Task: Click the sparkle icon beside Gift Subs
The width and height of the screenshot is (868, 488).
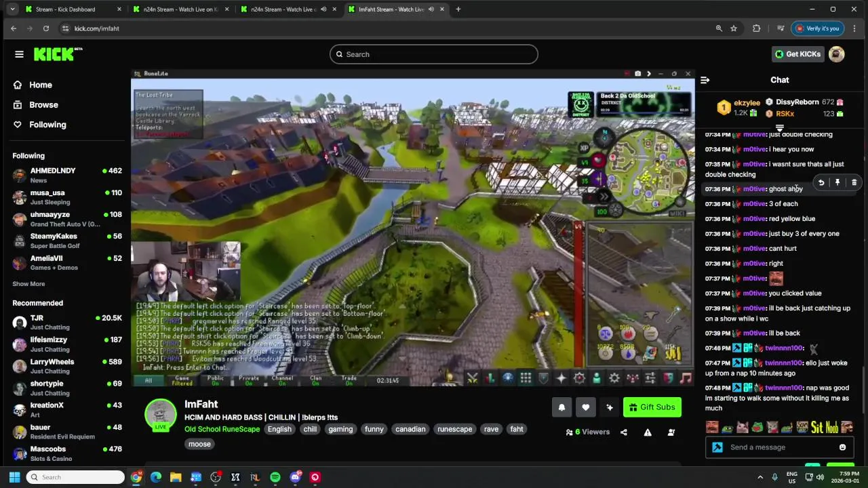Action: tap(610, 407)
